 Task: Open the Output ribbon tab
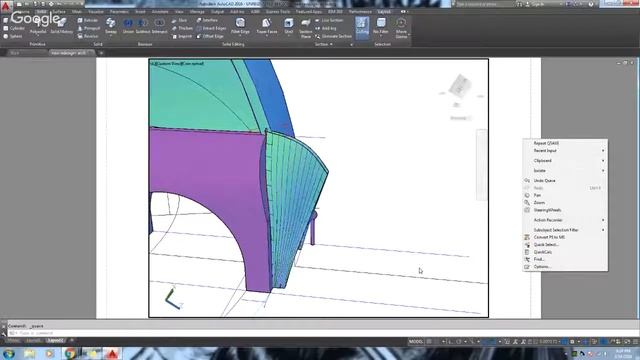click(x=217, y=12)
